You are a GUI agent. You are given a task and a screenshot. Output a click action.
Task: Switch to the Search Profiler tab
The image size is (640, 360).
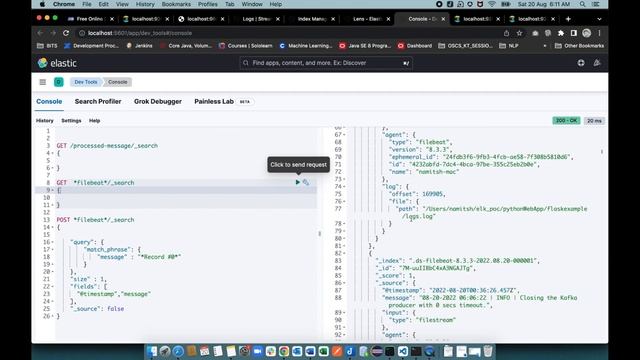(98, 101)
